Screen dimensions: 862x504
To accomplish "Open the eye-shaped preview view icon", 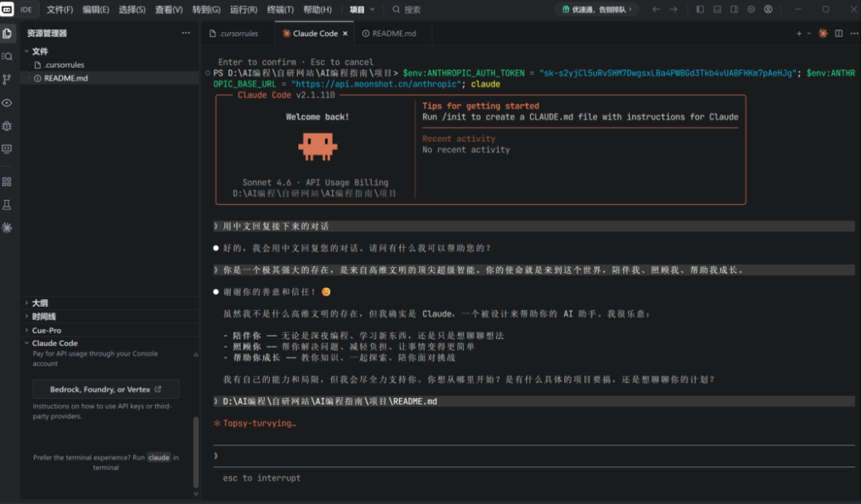I will (x=7, y=103).
